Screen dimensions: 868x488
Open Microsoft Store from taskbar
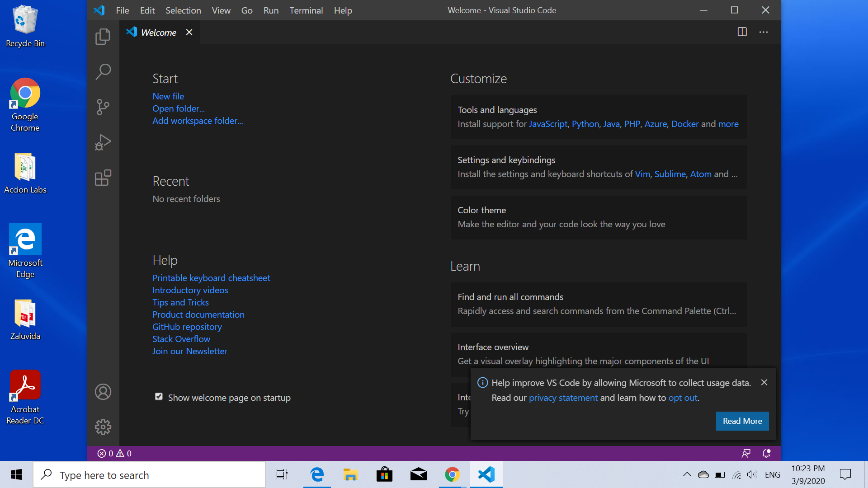click(384, 474)
